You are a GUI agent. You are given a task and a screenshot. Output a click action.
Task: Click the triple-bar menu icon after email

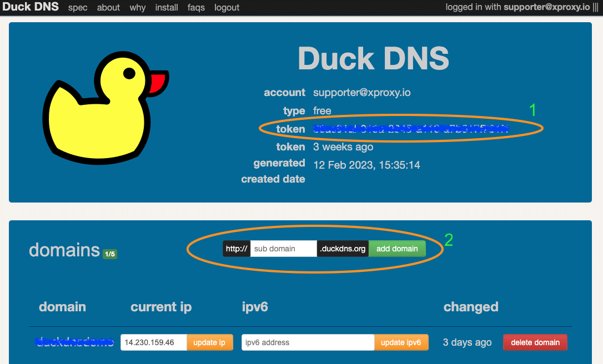(595, 7)
